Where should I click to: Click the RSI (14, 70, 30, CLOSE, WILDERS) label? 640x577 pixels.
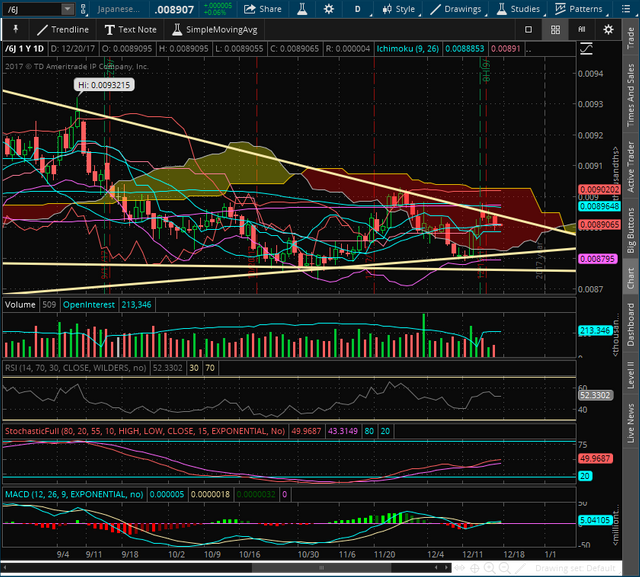76,368
